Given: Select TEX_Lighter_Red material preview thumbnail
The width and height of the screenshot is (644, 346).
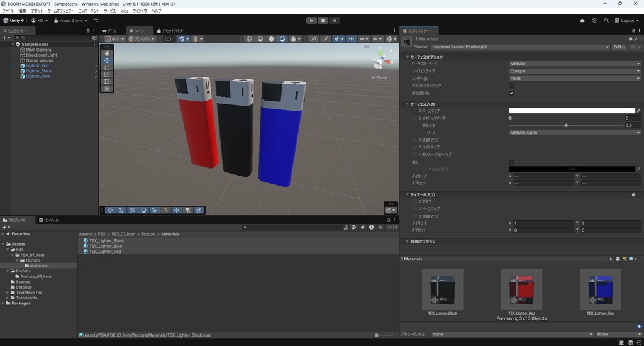Looking at the screenshot, I should [521, 289].
